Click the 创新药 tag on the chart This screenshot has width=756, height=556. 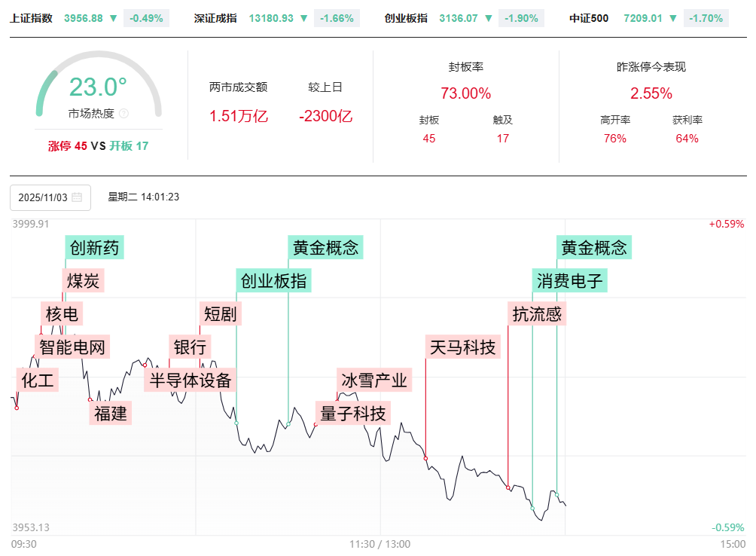point(94,247)
